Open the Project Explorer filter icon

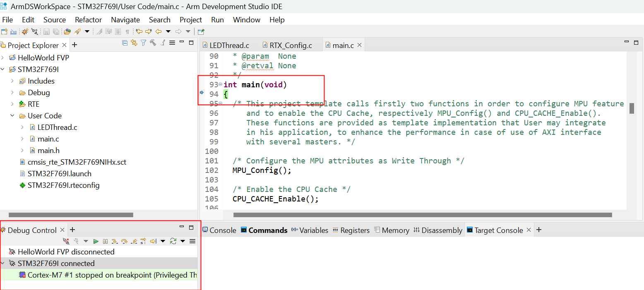click(143, 43)
